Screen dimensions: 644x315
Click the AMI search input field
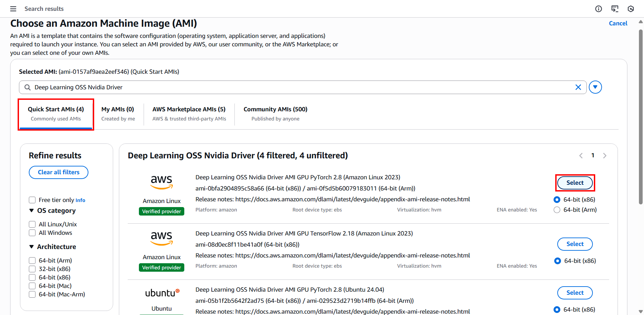coord(303,87)
